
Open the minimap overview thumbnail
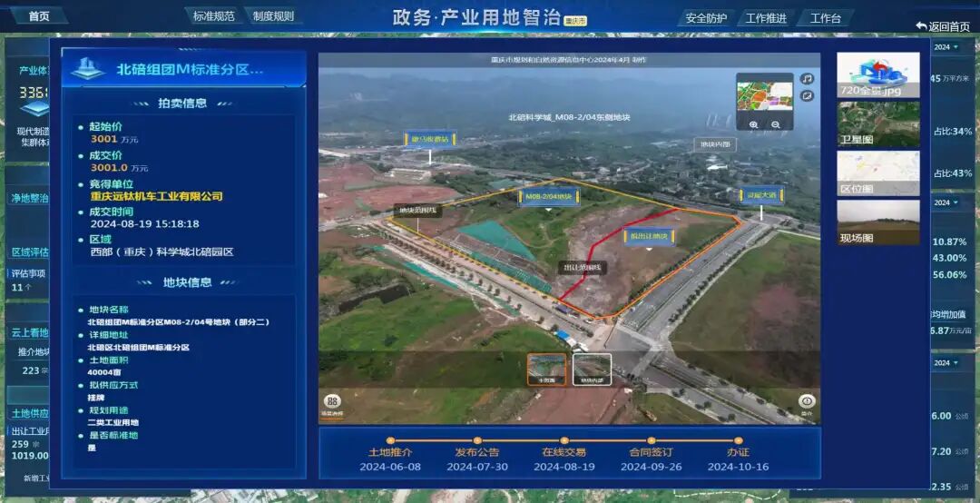click(x=765, y=96)
